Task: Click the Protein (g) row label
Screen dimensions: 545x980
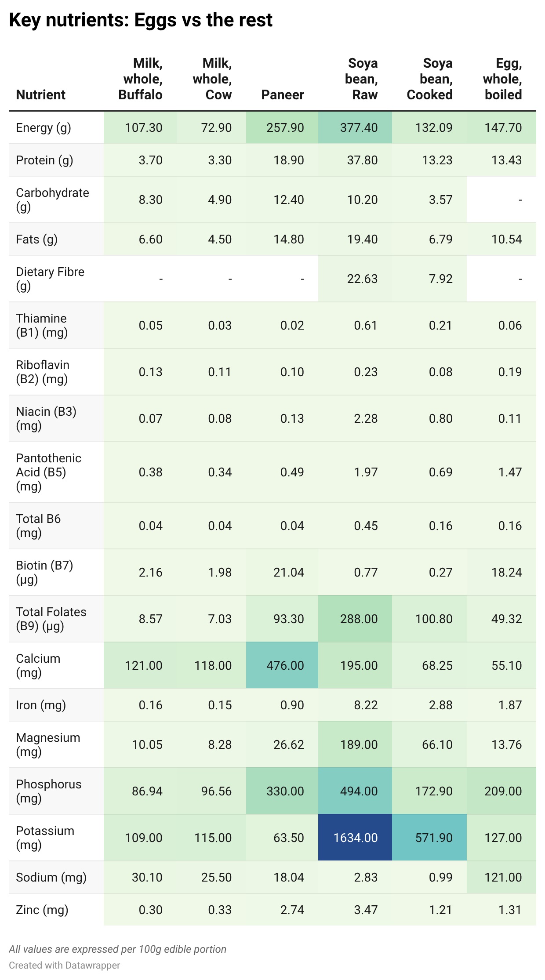Action: [44, 160]
